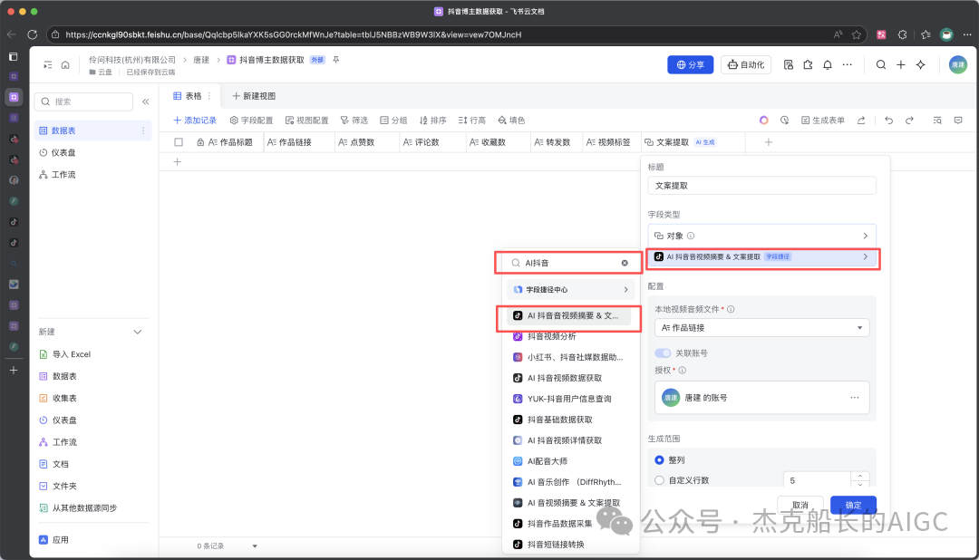This screenshot has width=979, height=560.
Task: Click the redo arrow icon
Action: [x=909, y=121]
